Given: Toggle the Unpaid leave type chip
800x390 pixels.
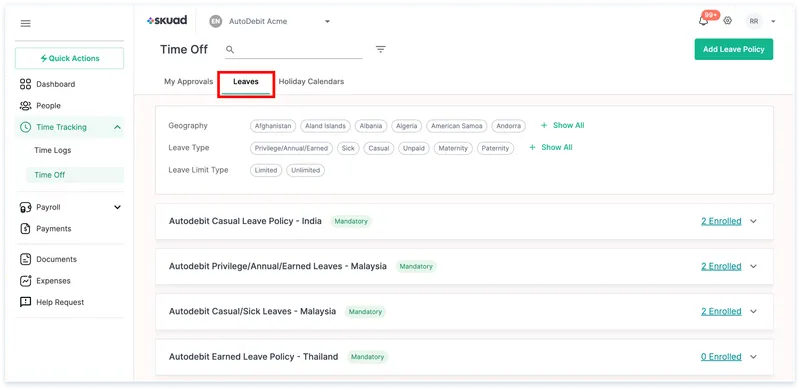Looking at the screenshot, I should click(414, 149).
